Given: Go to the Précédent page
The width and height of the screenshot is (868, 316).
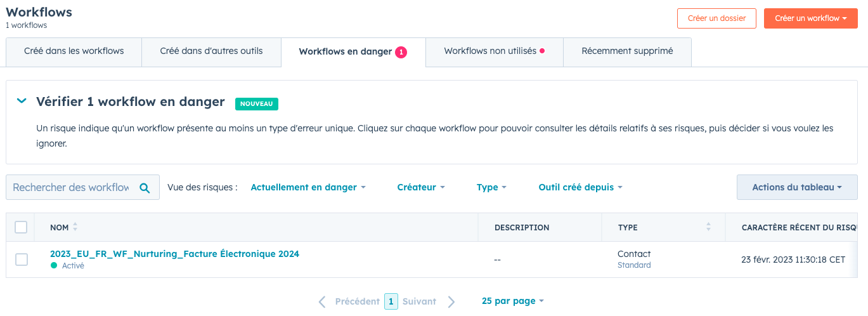Looking at the screenshot, I should pyautogui.click(x=357, y=301).
